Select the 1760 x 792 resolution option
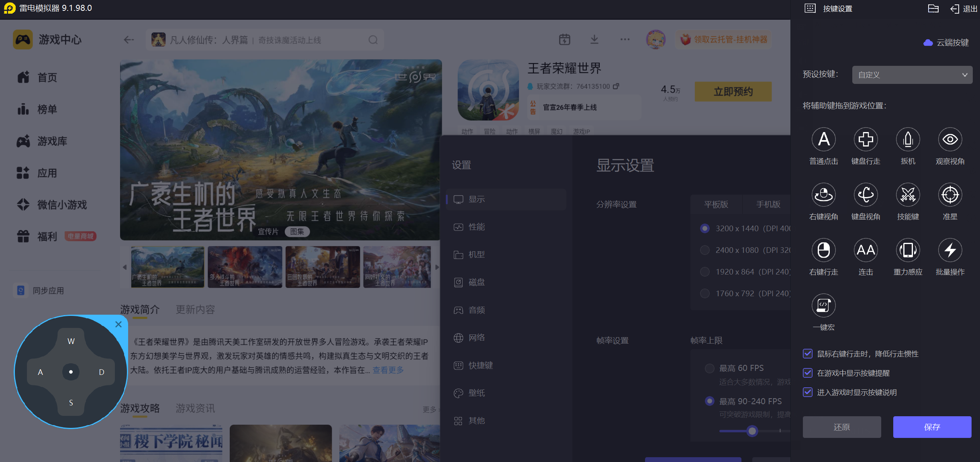 click(704, 293)
